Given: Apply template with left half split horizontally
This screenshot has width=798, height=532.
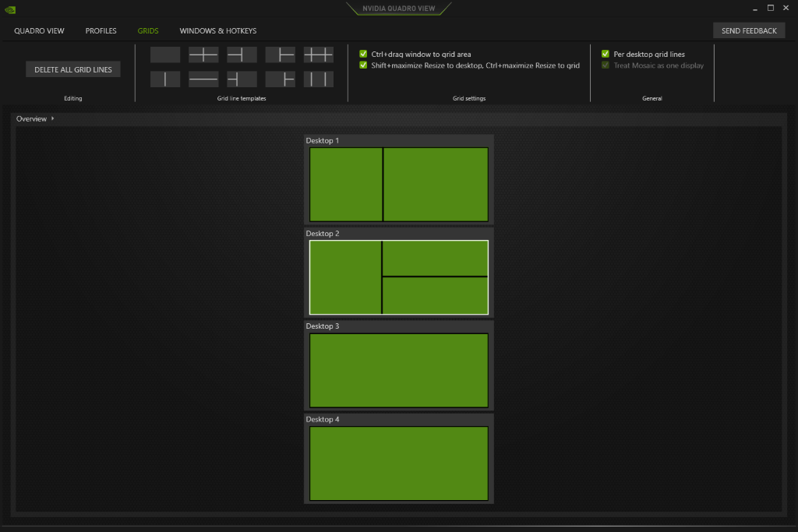Looking at the screenshot, I should click(242, 55).
